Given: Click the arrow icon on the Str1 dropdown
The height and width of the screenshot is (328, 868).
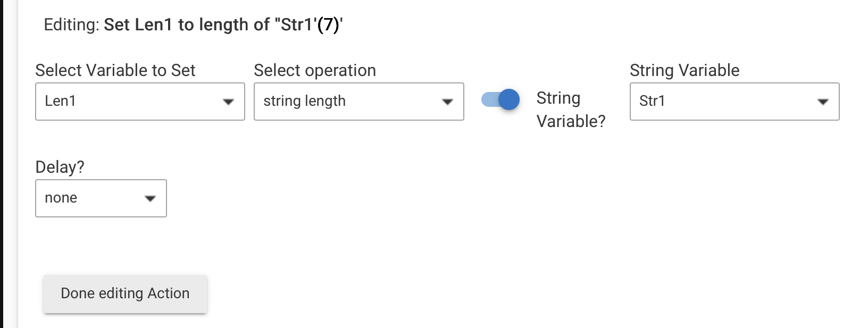Looking at the screenshot, I should (x=823, y=102).
